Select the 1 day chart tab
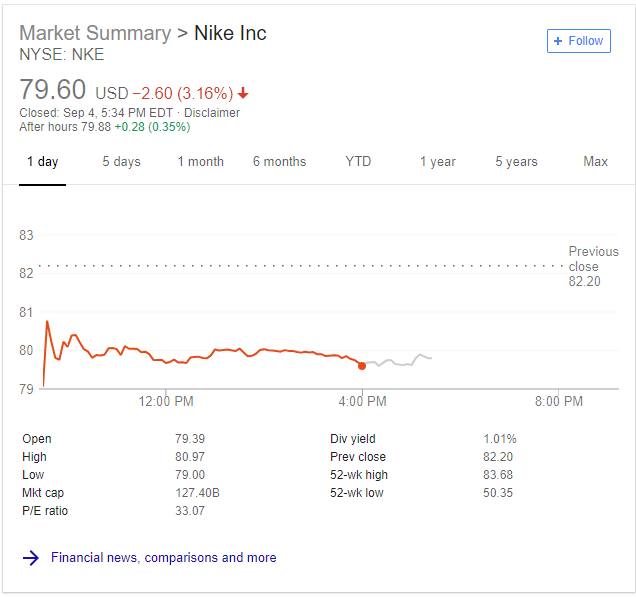The width and height of the screenshot is (636, 597). [x=43, y=162]
